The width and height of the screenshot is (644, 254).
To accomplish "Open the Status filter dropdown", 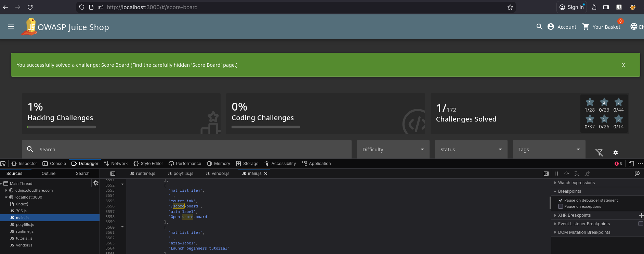I will click(x=471, y=150).
